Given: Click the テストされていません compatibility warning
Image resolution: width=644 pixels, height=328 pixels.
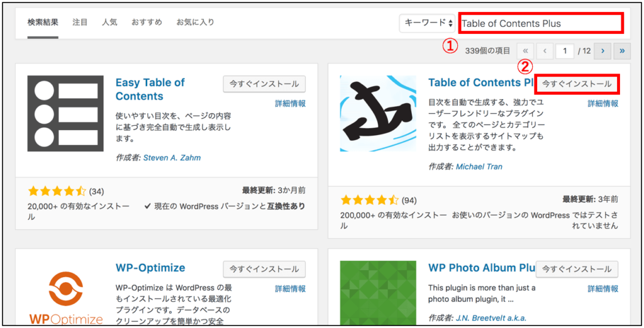Looking at the screenshot, I should pyautogui.click(x=535, y=221).
